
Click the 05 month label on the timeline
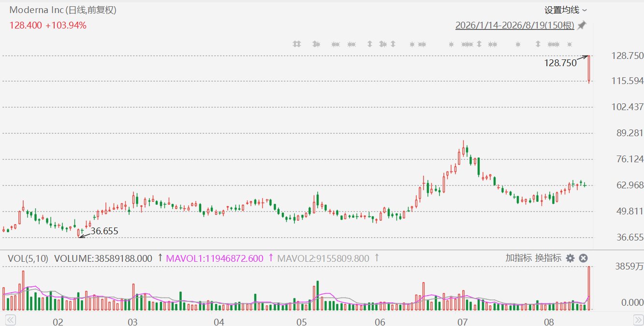(x=301, y=322)
